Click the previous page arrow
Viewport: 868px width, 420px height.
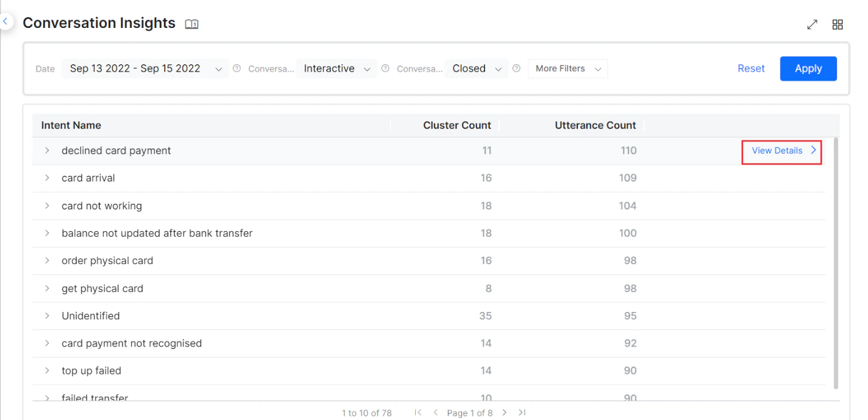click(436, 412)
